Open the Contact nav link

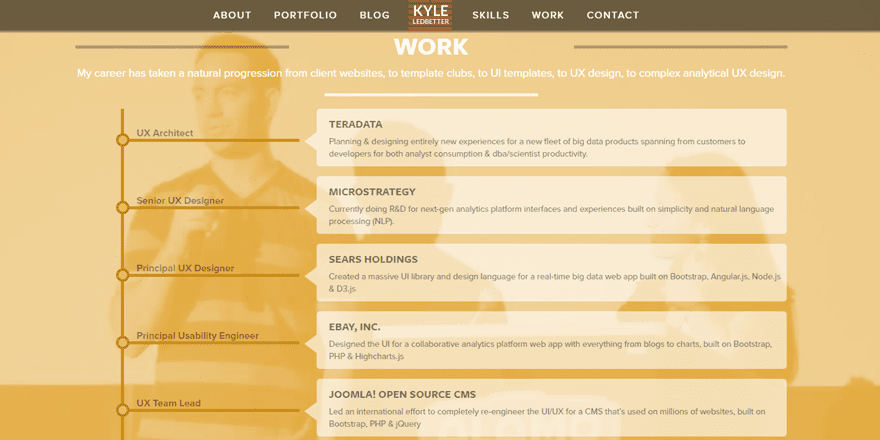(613, 15)
